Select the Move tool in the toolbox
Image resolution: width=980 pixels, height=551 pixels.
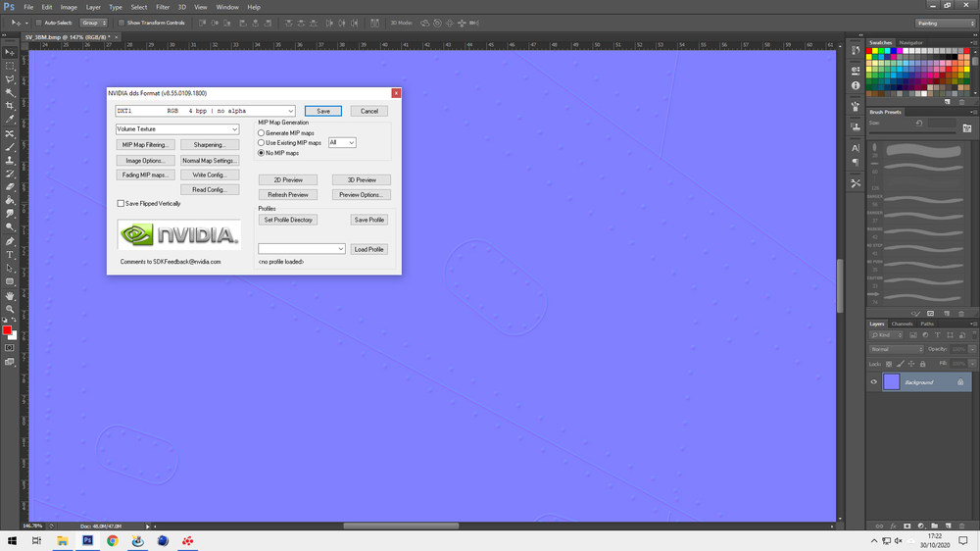tap(10, 53)
